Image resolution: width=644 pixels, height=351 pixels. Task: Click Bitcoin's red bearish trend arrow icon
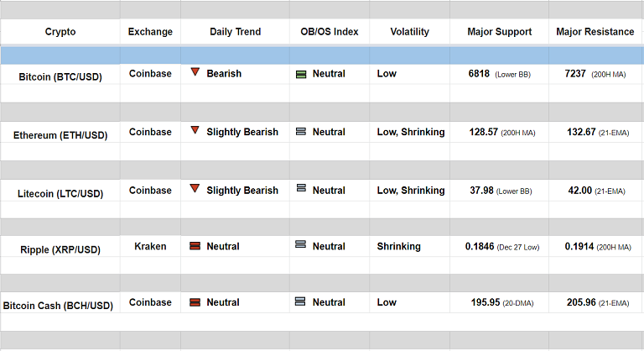pyautogui.click(x=195, y=73)
